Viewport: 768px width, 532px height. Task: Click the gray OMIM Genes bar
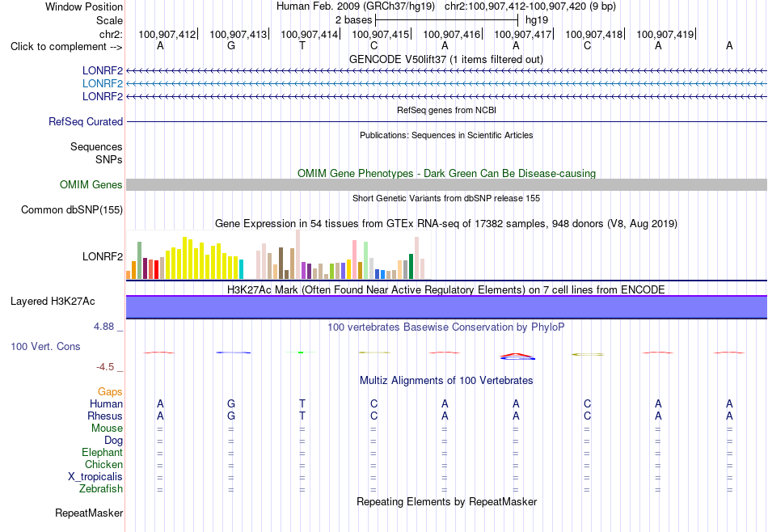click(446, 184)
